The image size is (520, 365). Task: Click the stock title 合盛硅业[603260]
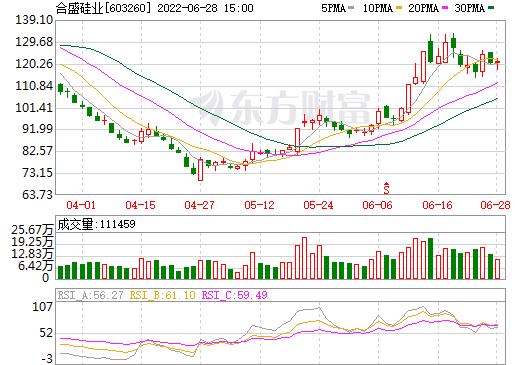tap(103, 8)
